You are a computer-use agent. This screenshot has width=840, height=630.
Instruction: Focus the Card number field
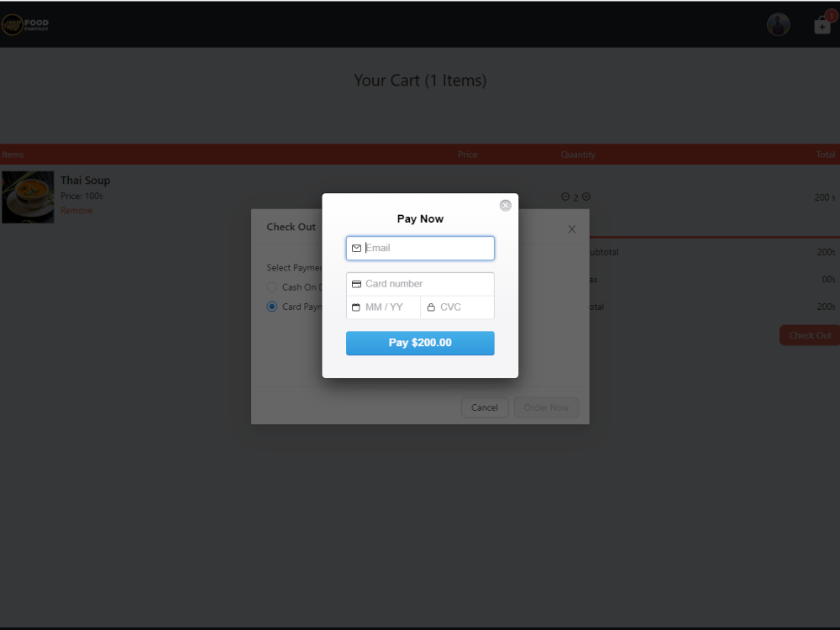pyautogui.click(x=420, y=284)
